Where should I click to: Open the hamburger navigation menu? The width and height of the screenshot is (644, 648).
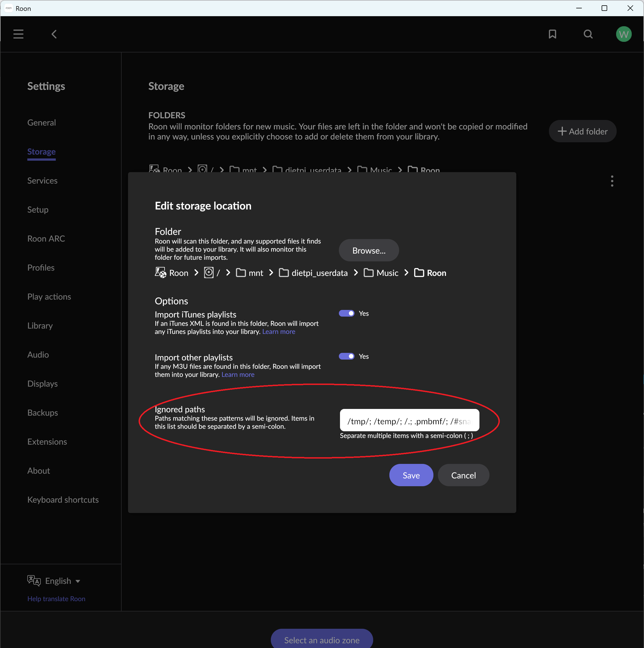(18, 34)
